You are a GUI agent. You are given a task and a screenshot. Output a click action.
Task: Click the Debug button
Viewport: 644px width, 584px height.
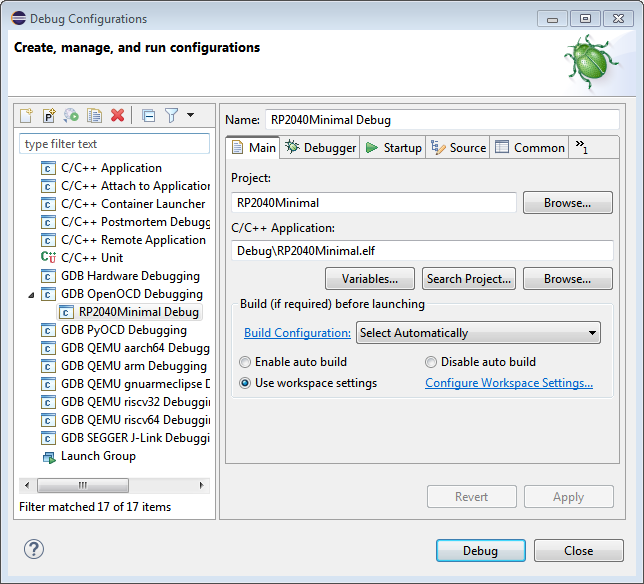pyautogui.click(x=480, y=551)
